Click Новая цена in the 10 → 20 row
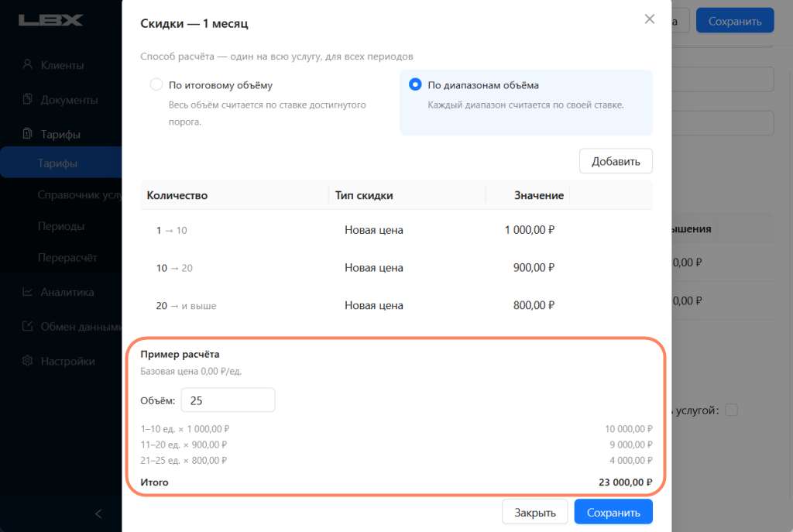The width and height of the screenshot is (793, 532). [x=374, y=267]
